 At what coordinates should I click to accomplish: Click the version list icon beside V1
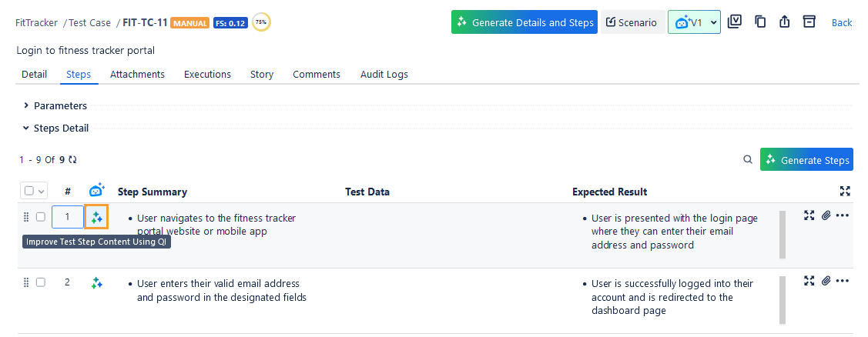(734, 22)
